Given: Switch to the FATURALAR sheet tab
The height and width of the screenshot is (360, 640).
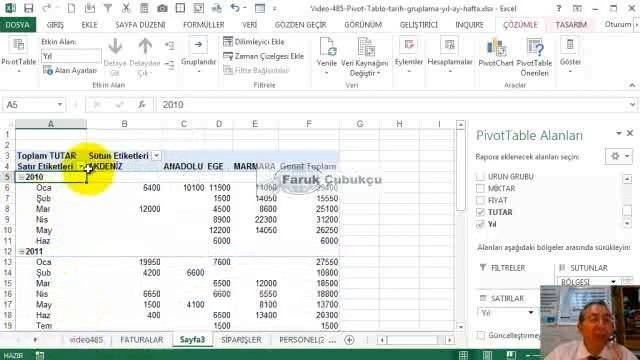Looking at the screenshot, I should click(142, 340).
